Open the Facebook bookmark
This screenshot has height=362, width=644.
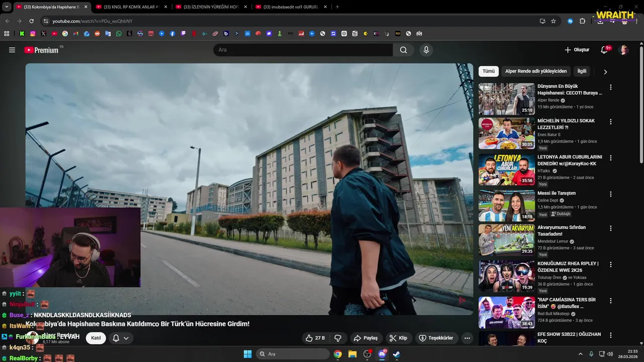(173, 34)
